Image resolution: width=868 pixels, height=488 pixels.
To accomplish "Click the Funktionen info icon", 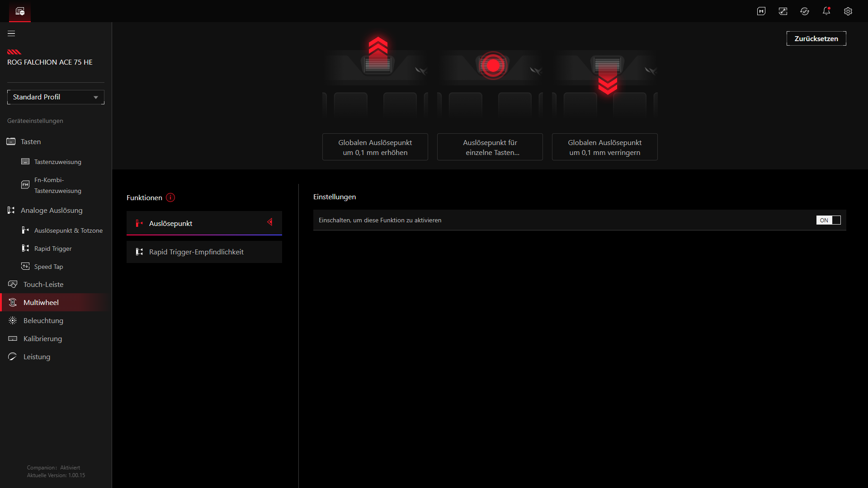I will coord(170,197).
